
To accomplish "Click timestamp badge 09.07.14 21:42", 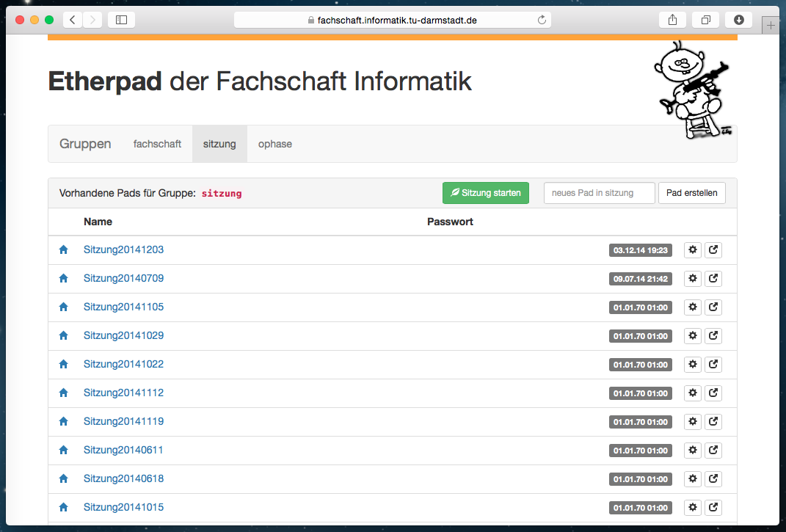I will [641, 279].
